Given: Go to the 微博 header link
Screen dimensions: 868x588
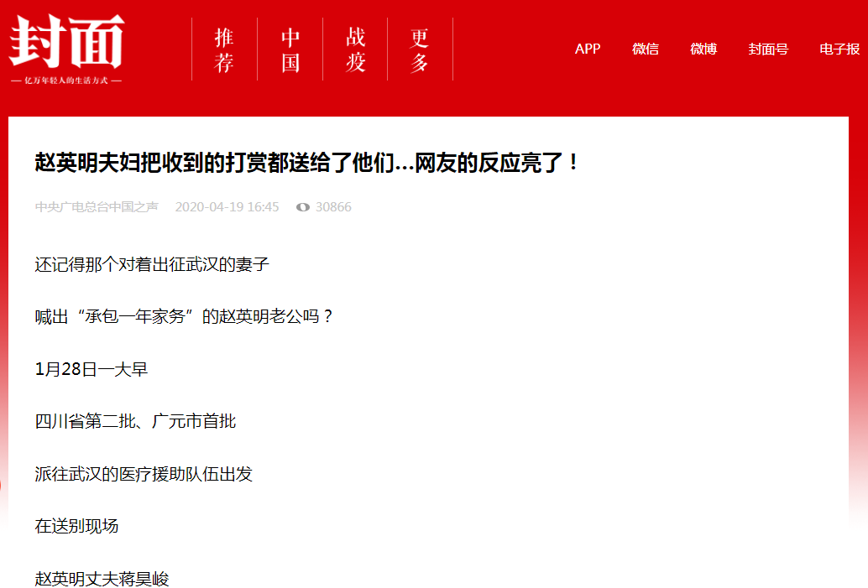Looking at the screenshot, I should [x=703, y=49].
